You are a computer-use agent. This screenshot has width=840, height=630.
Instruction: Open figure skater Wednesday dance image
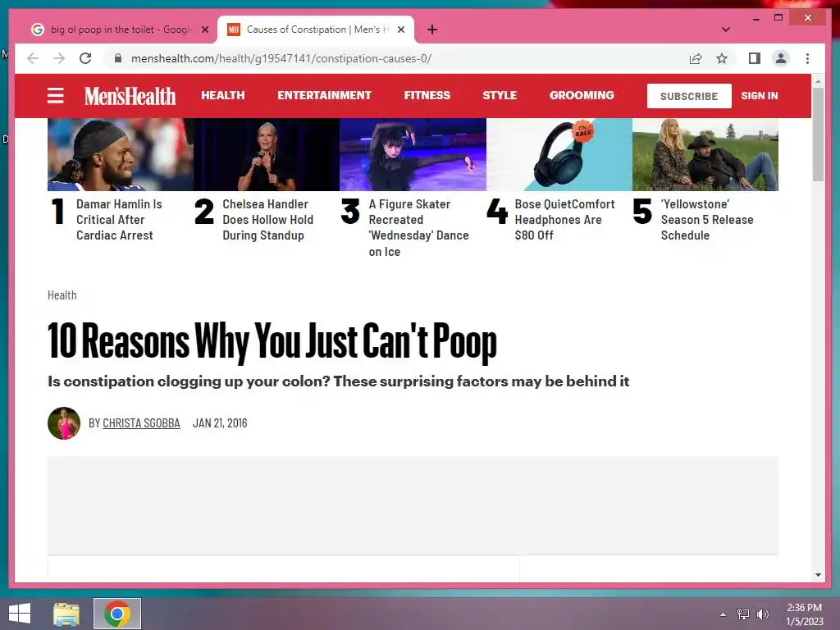click(x=413, y=154)
